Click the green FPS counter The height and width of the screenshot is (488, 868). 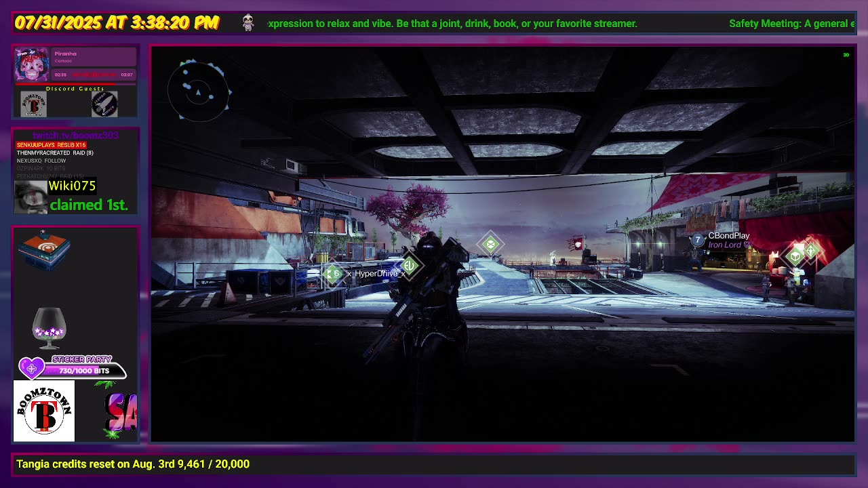tap(846, 55)
